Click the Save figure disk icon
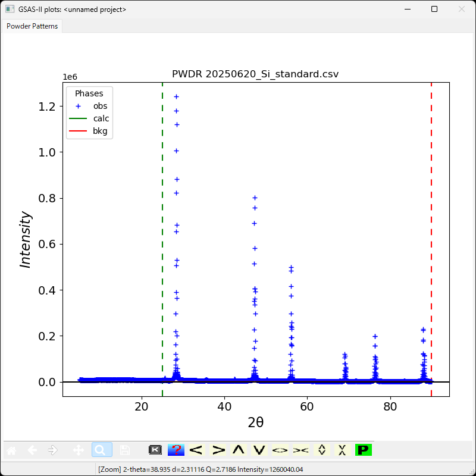This screenshot has height=476, width=476. [124, 450]
